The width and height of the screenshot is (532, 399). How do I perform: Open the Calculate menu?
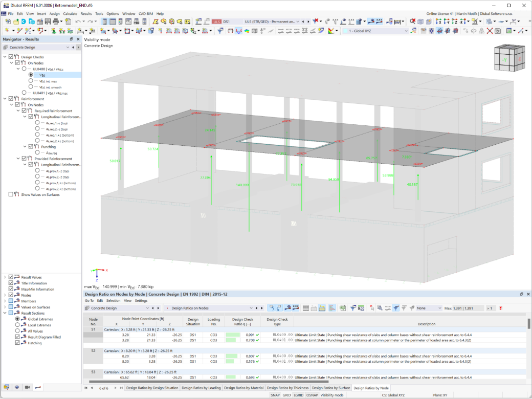pos(70,14)
